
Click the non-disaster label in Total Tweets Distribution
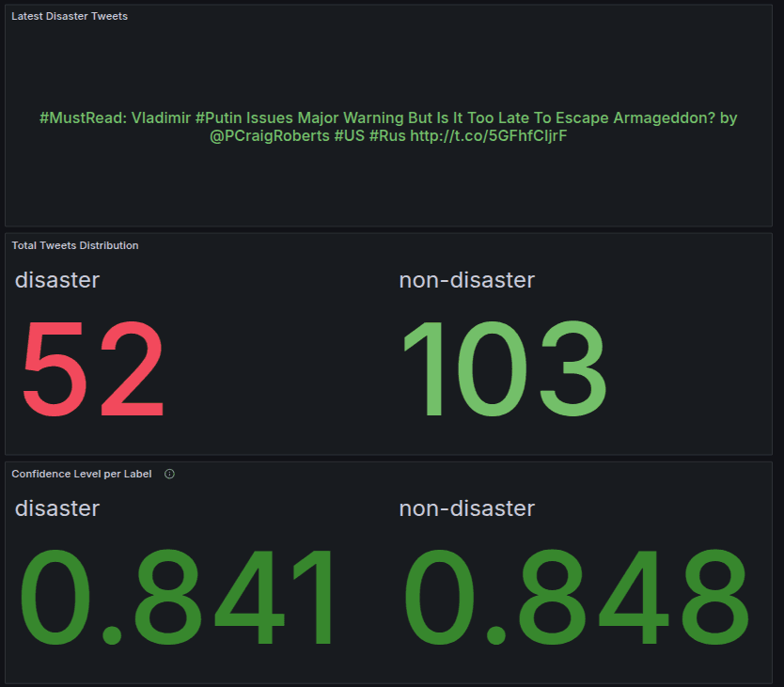467,280
